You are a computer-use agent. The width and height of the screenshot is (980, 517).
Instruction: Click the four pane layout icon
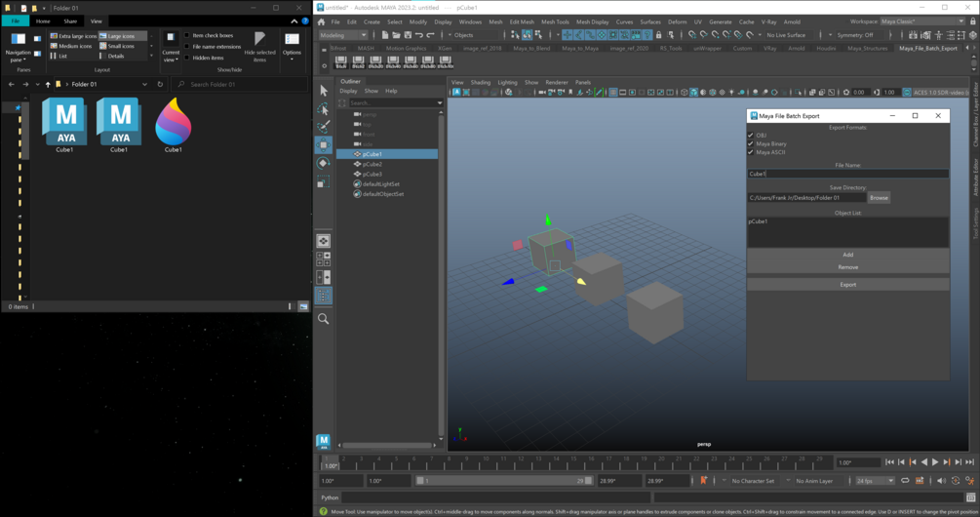click(x=323, y=258)
